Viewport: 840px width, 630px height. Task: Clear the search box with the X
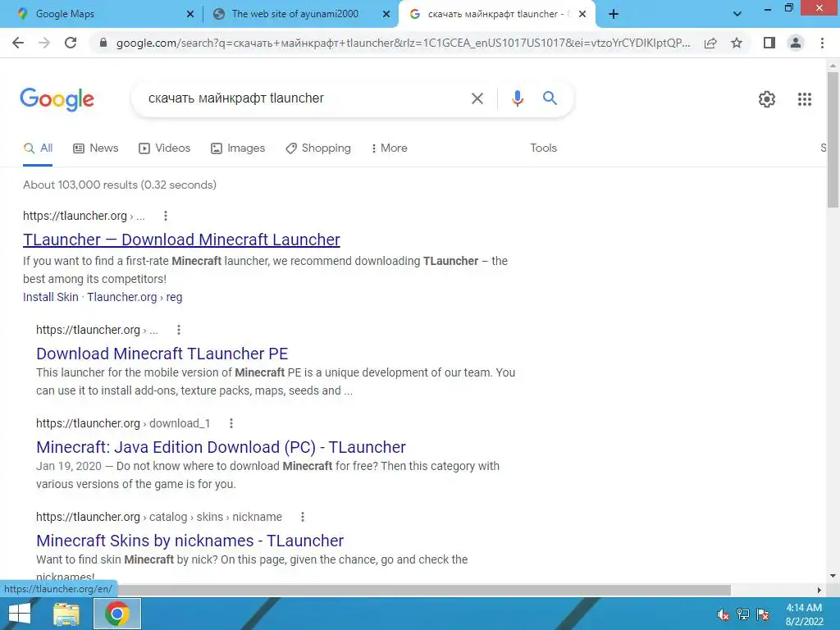click(477, 98)
